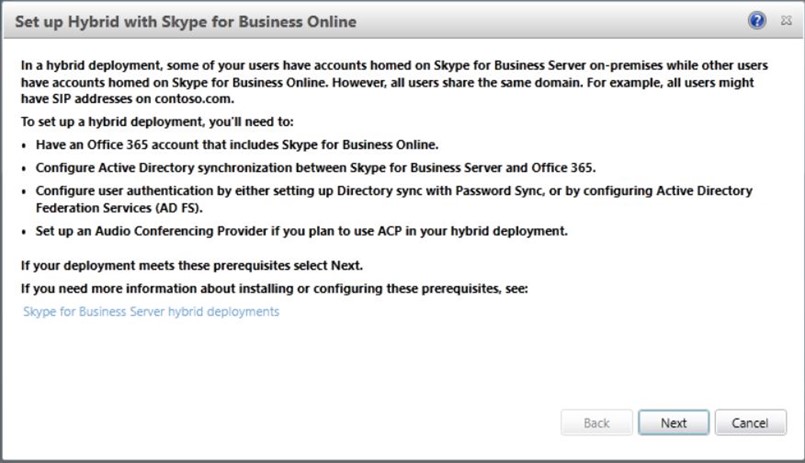The width and height of the screenshot is (805, 463).
Task: Click the 'If you need more information' sentence
Action: pyautogui.click(x=274, y=288)
